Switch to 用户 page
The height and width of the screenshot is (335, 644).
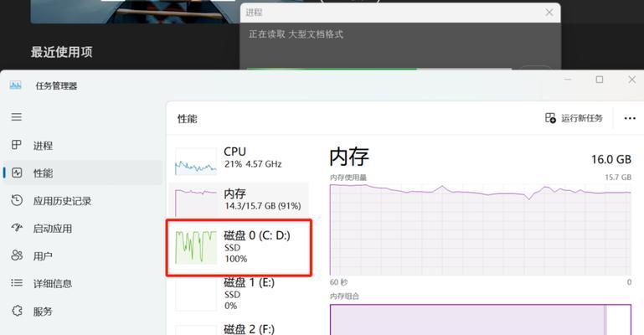[43, 256]
